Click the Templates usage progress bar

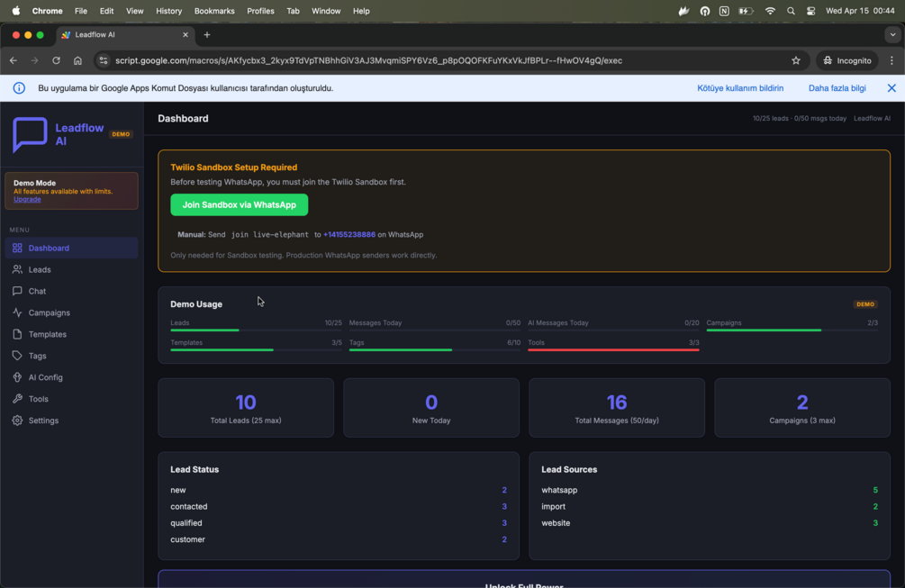point(256,349)
